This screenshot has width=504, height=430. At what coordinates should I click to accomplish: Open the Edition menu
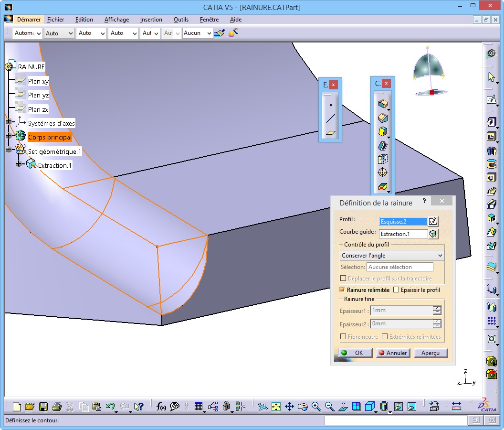(x=84, y=20)
